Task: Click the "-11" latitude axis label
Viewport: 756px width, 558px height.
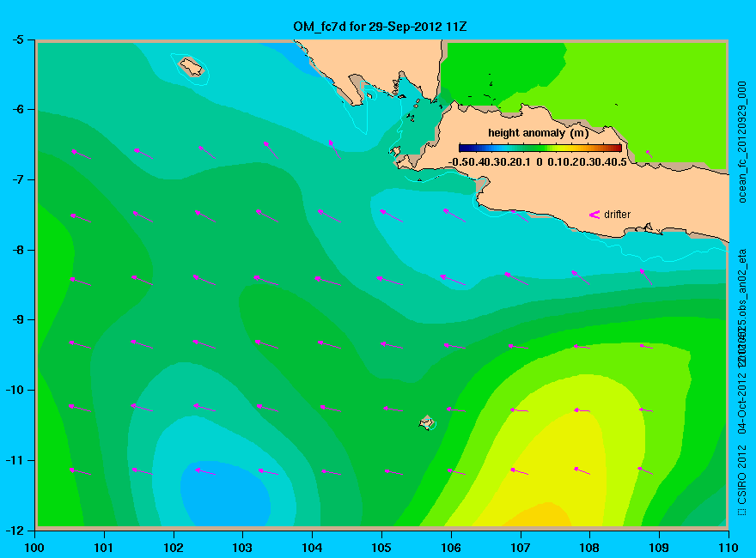Action: point(15,460)
